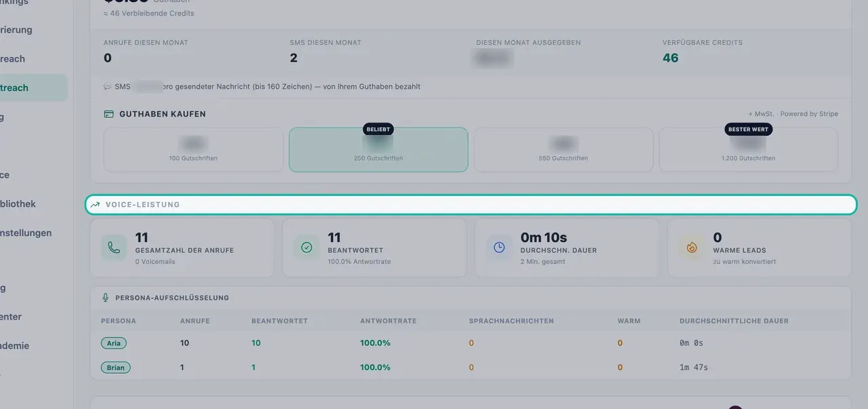
Task: Open the Bibliothek sidebar item
Action: pos(19,203)
